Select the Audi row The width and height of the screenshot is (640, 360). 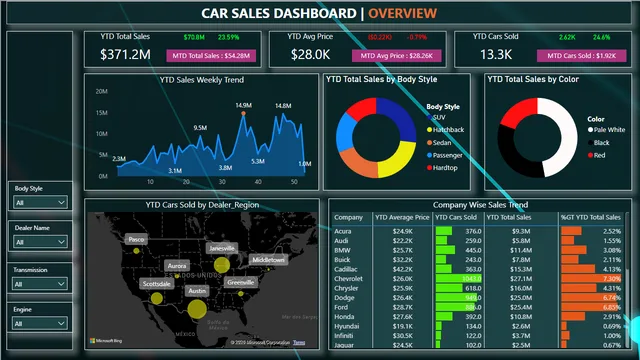pyautogui.click(x=478, y=241)
